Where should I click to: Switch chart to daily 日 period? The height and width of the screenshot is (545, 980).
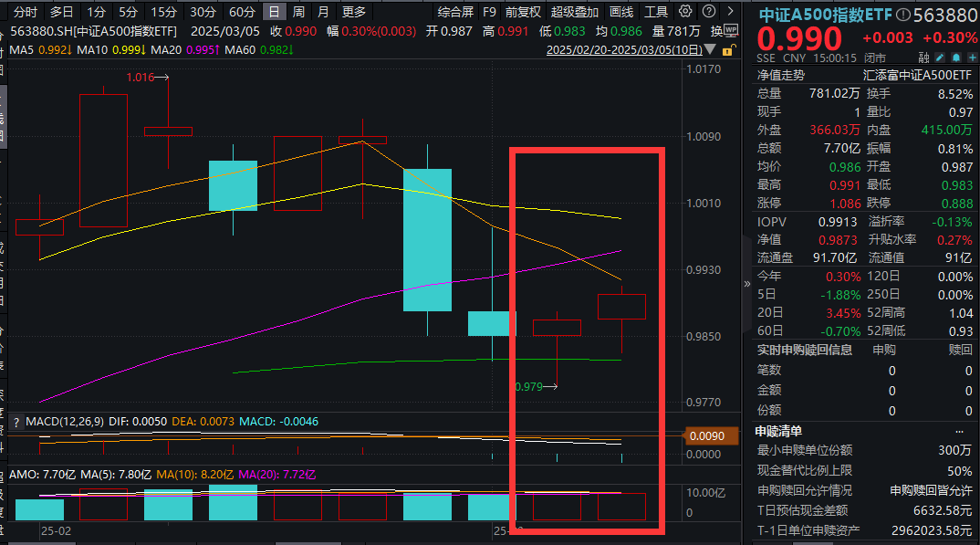274,12
